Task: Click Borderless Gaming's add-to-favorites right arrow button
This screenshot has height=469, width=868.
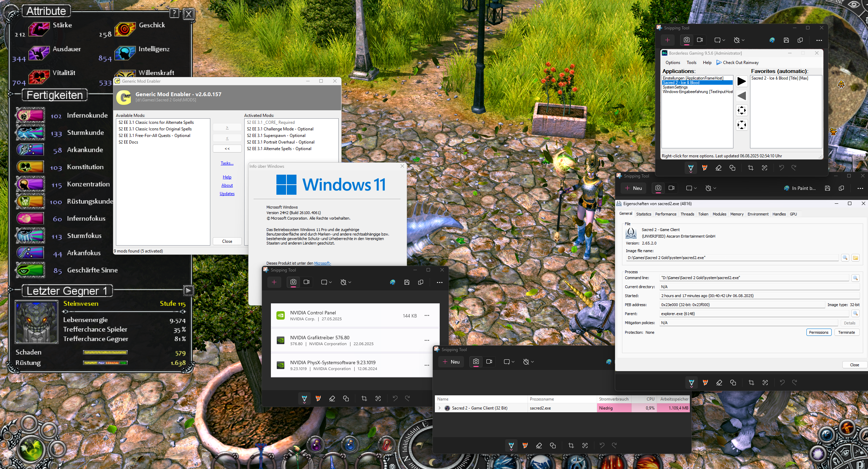Action: coord(741,81)
